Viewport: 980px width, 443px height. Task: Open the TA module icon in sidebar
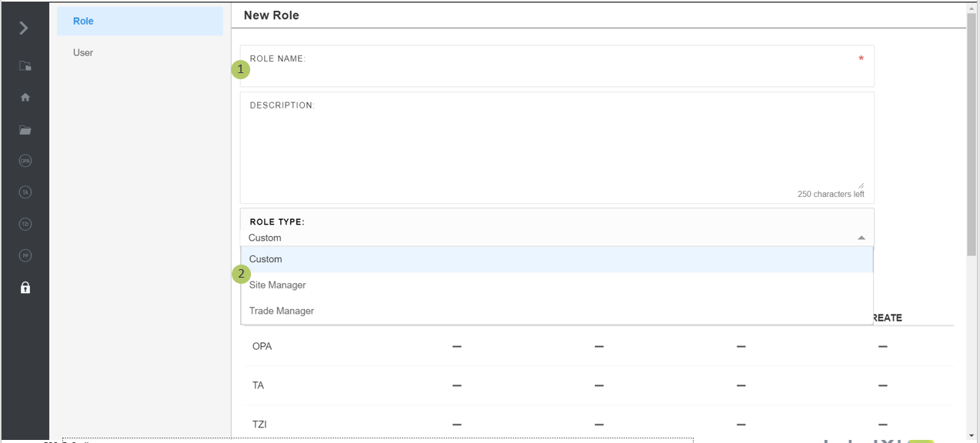[25, 192]
